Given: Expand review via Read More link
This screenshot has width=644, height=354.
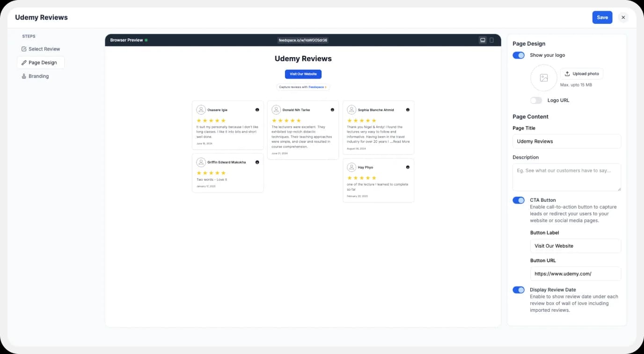Looking at the screenshot, I should (x=401, y=141).
